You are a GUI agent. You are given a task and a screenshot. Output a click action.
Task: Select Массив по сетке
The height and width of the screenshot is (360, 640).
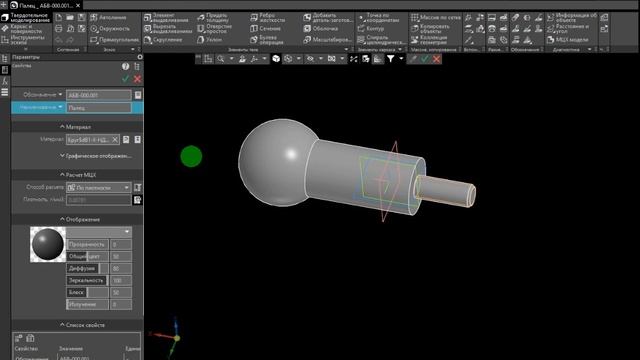[436, 18]
